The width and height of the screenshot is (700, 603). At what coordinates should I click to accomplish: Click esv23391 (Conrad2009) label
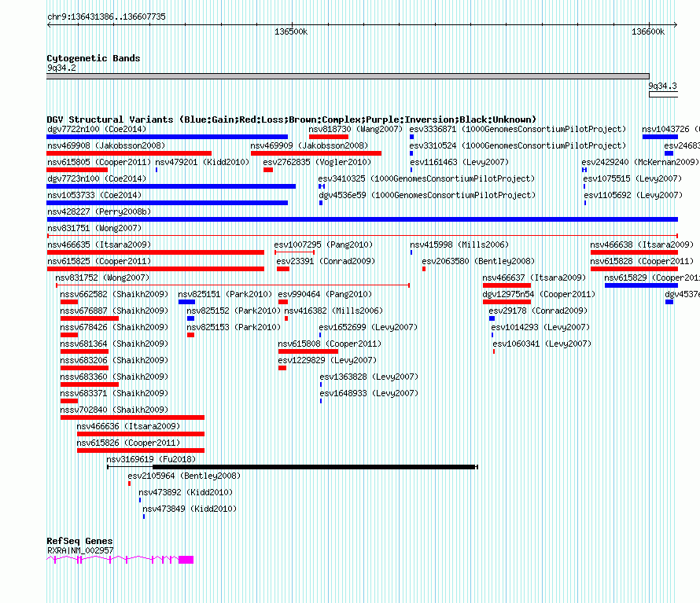coord(326,262)
